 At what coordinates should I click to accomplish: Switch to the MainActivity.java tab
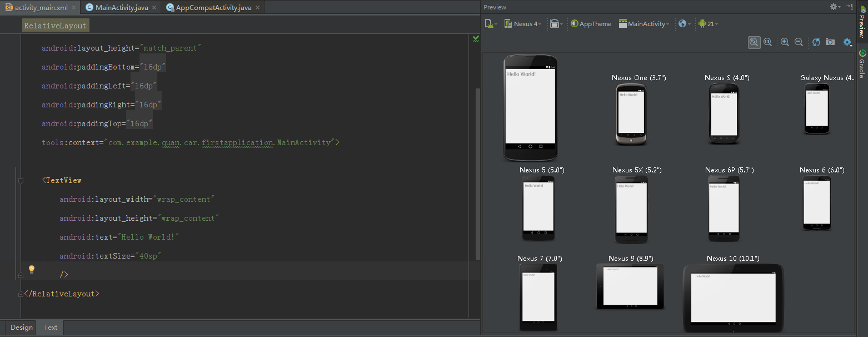click(120, 7)
